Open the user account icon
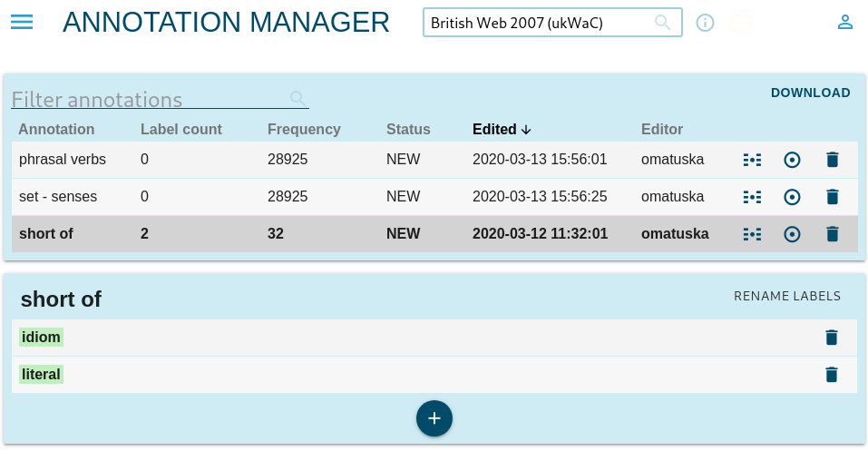 click(845, 23)
